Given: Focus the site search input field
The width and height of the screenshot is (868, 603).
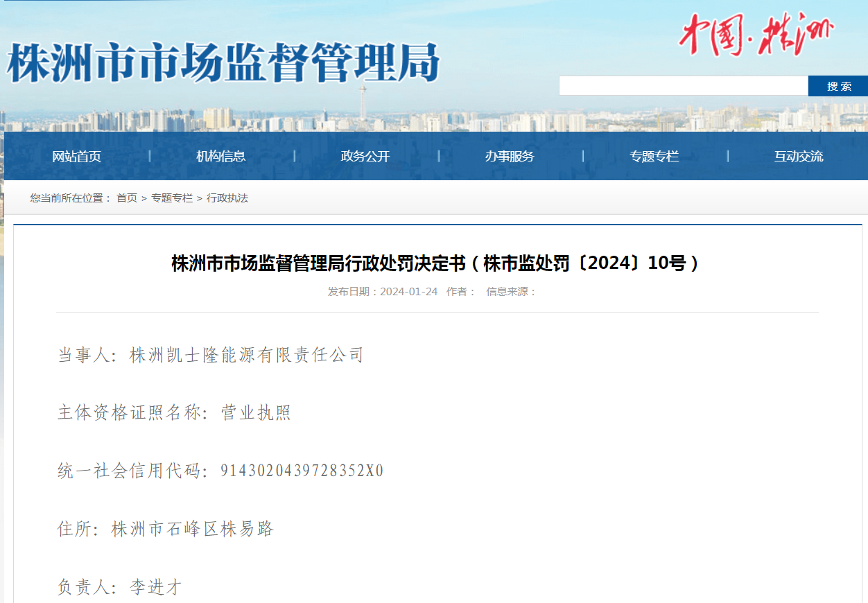Looking at the screenshot, I should click(x=684, y=86).
